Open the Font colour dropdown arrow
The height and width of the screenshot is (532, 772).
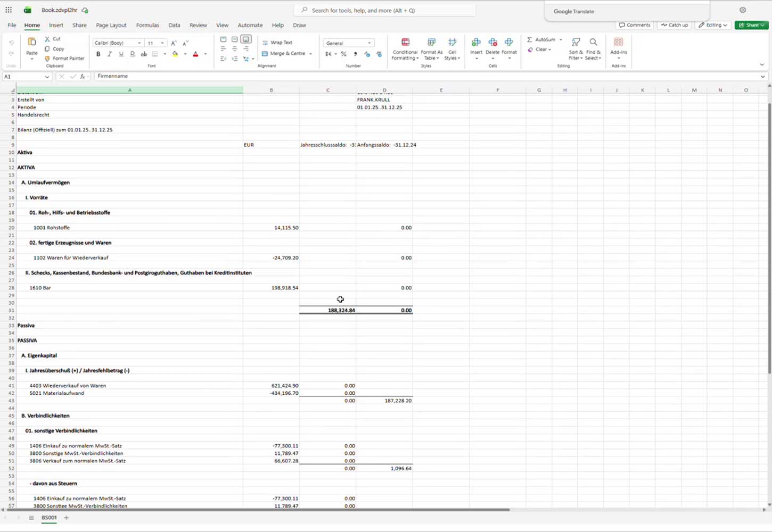point(205,54)
